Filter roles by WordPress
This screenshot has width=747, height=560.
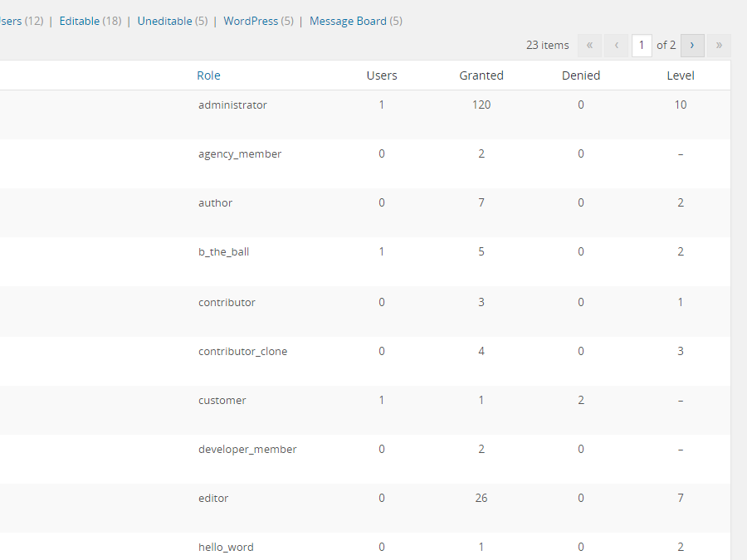(x=251, y=21)
